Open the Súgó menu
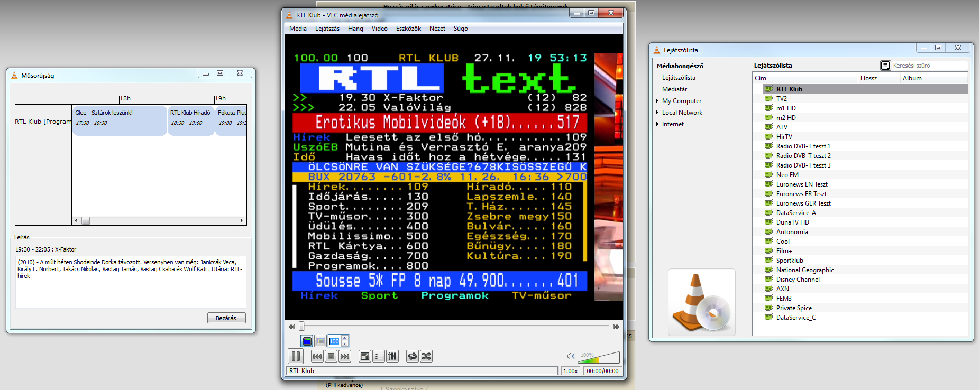Viewport: 980px width, 390px height. click(461, 29)
